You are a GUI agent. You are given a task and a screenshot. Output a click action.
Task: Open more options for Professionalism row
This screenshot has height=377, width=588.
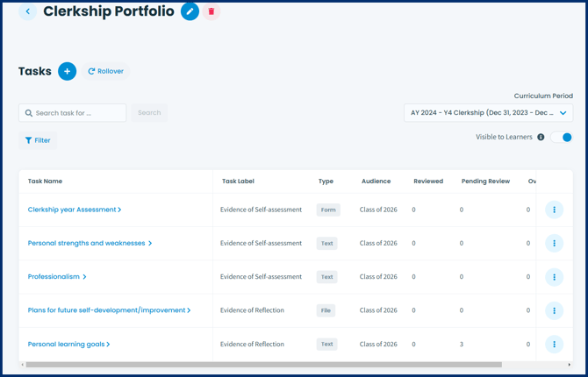click(555, 277)
